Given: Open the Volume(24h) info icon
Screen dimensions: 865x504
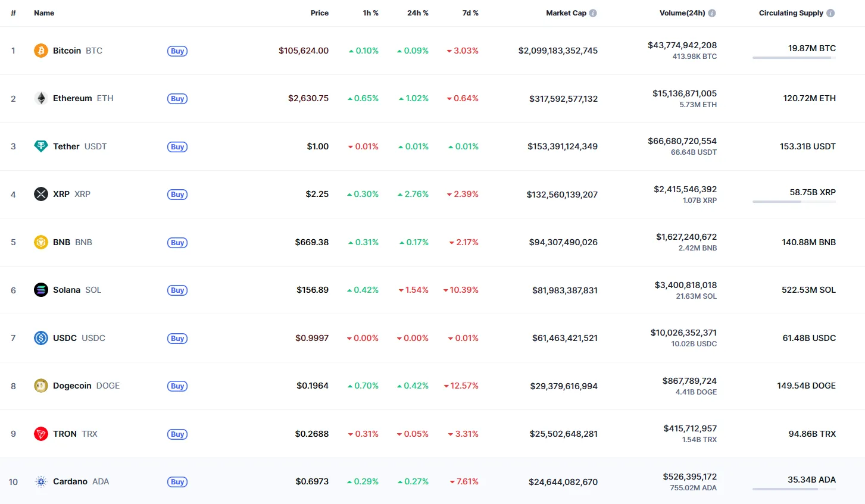Looking at the screenshot, I should (712, 13).
